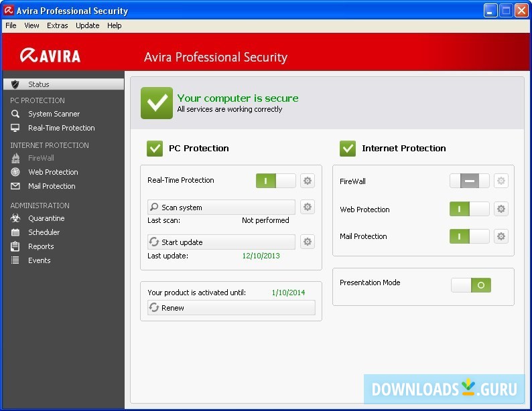Click the Mail Protection envelope icon
The image size is (532, 411).
[x=15, y=186]
